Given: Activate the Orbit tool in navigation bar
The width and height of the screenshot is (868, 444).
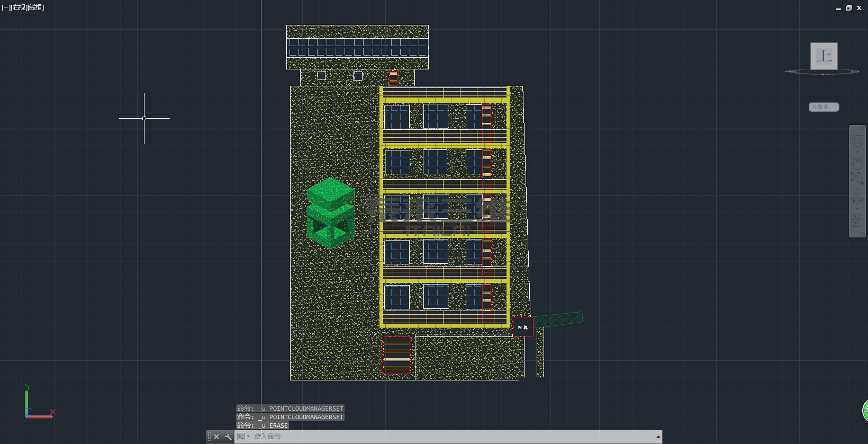Looking at the screenshot, I should 857,199.
